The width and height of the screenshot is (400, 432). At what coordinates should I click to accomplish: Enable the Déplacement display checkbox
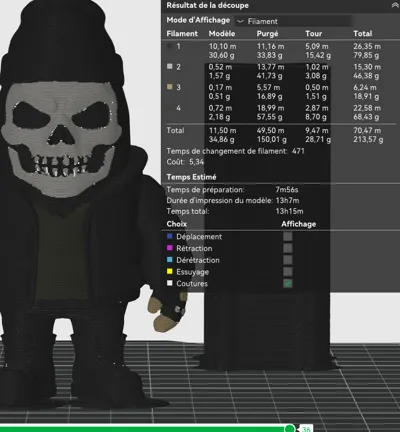tap(287, 237)
